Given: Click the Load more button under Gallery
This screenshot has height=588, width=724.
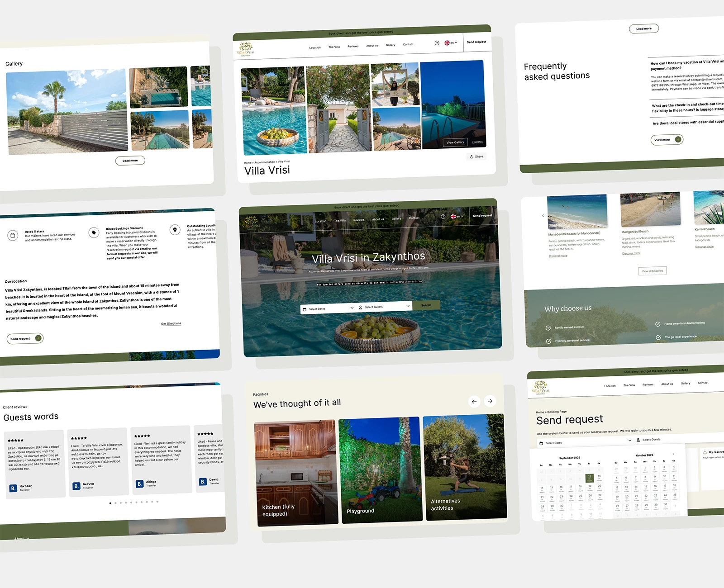Looking at the screenshot, I should 130,161.
